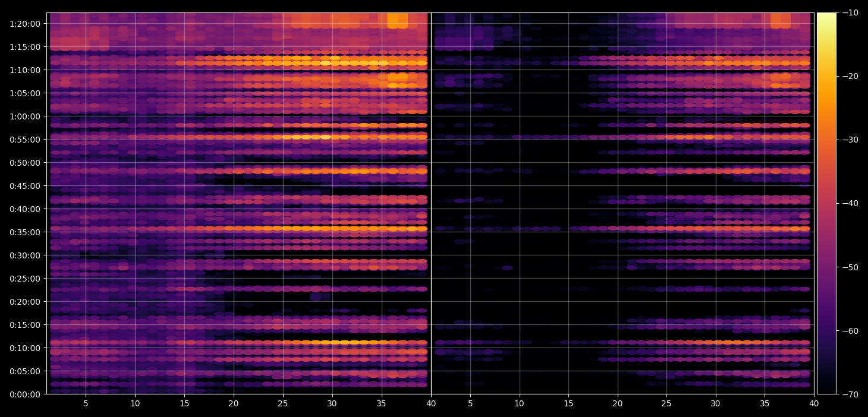
Task: Click the 0:30:00 y-axis tick label
Action: pyautogui.click(x=25, y=255)
